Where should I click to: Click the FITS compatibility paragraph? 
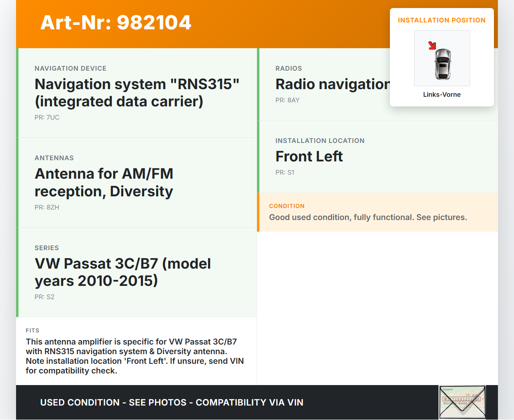tap(135, 356)
